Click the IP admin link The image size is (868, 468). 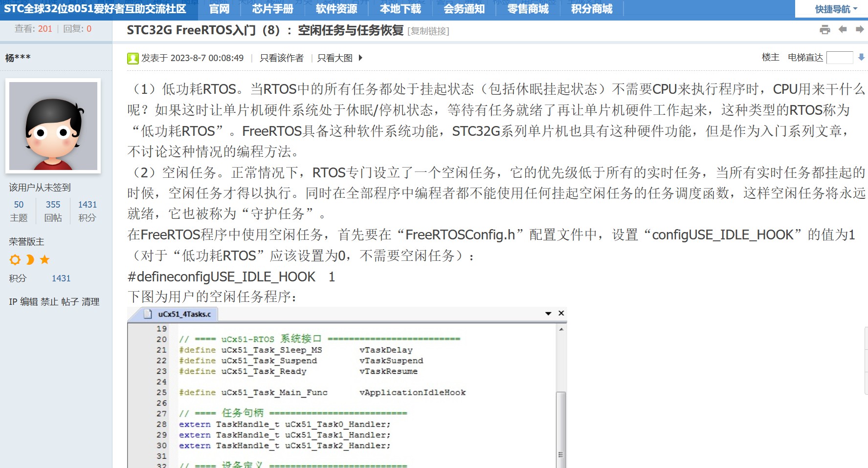pyautogui.click(x=13, y=302)
